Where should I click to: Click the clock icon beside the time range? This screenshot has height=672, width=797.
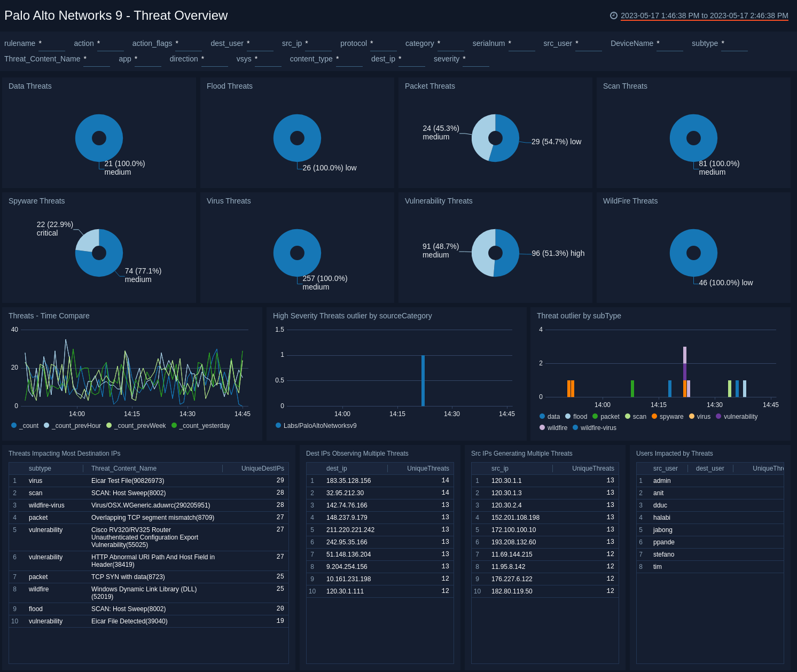(614, 15)
